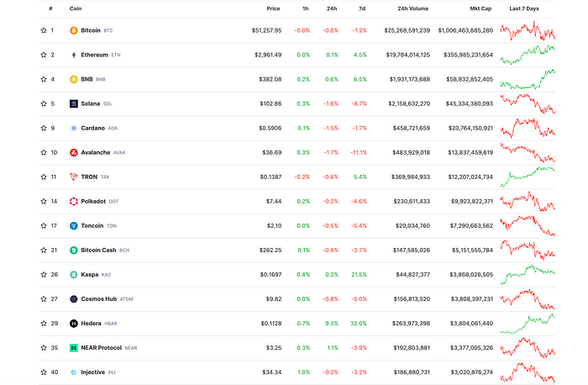Click the Cosmos Hub coin logo icon
Screen dimensions: 588x385
coord(74,298)
